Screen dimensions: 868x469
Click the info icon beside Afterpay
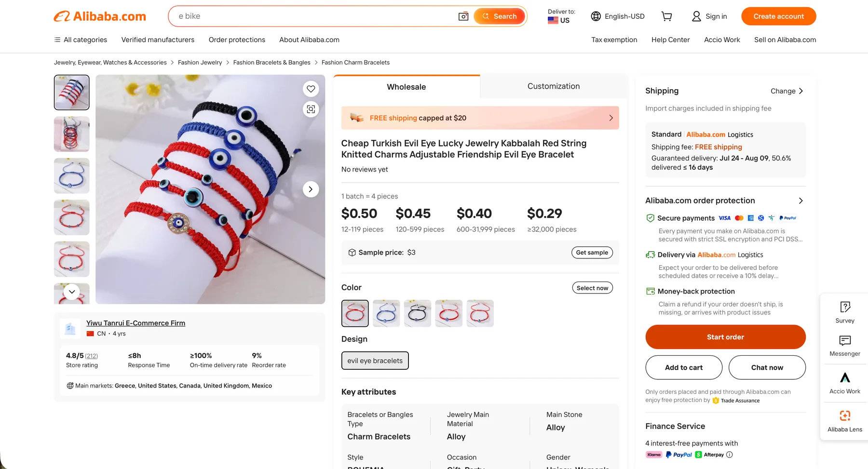point(730,455)
